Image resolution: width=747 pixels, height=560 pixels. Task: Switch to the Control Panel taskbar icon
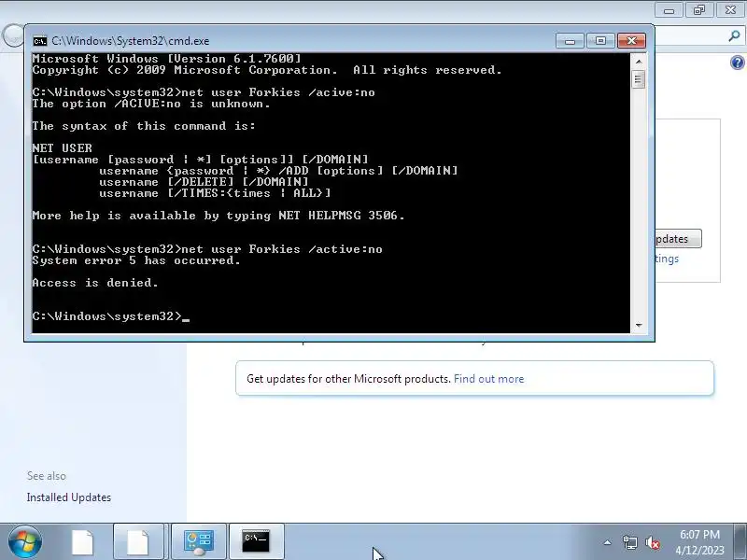click(x=199, y=542)
